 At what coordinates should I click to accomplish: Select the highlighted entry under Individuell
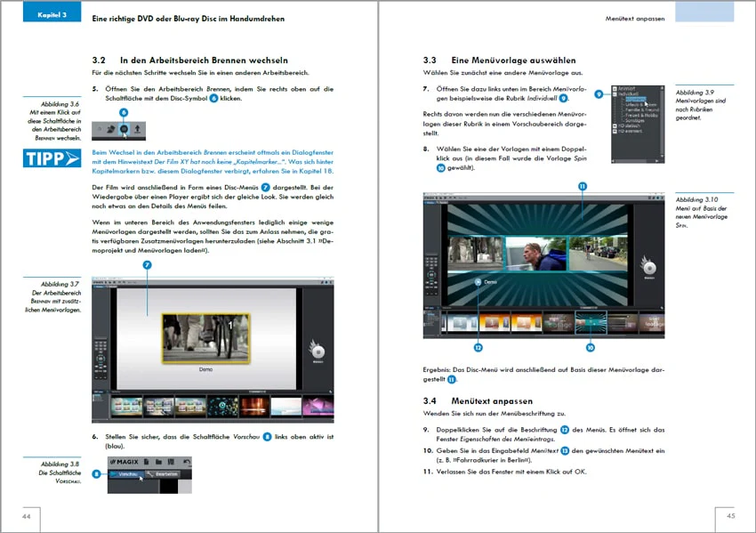636,100
